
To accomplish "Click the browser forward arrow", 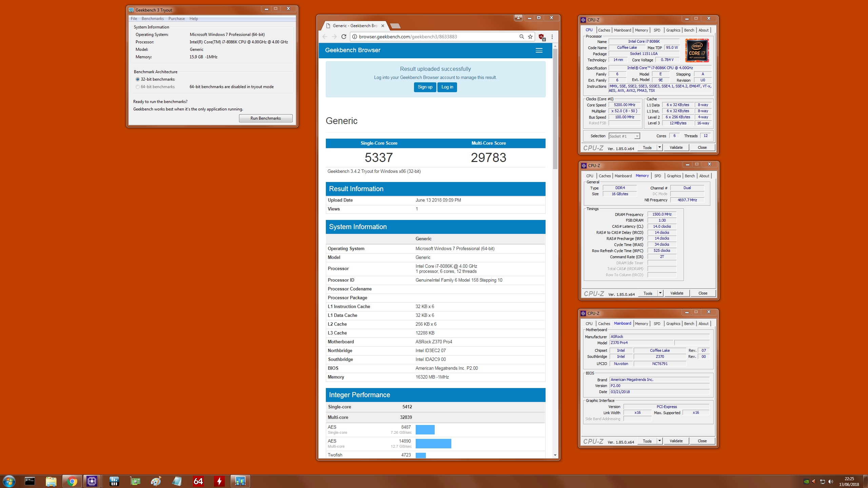I will click(x=334, y=37).
